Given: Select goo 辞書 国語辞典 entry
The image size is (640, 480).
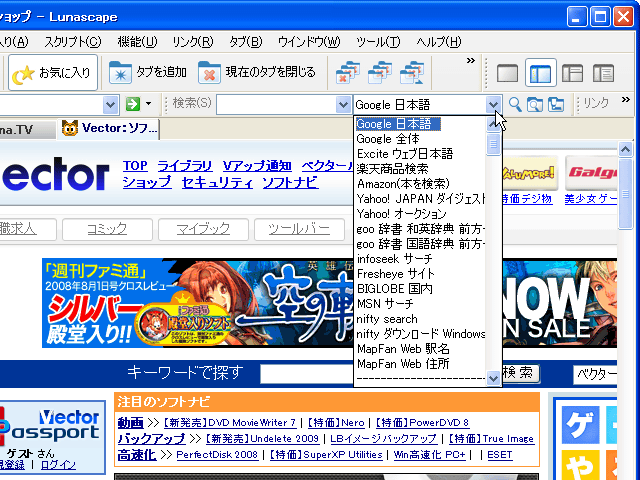Looking at the screenshot, I should tap(420, 244).
